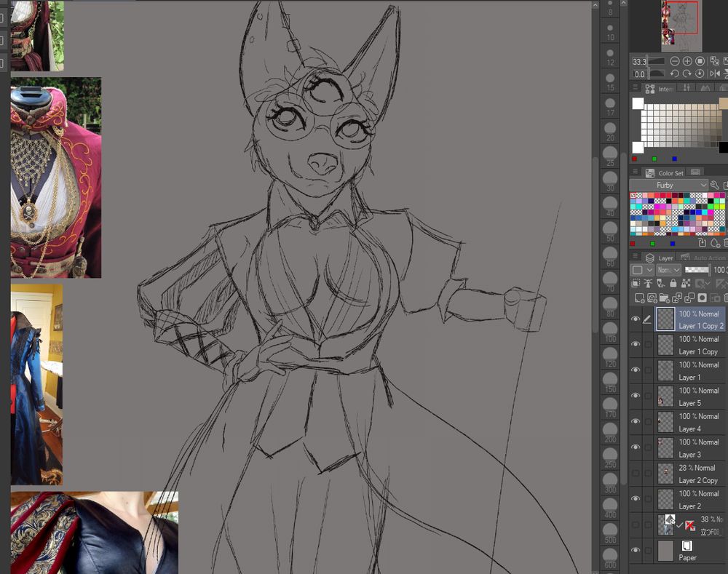Click the new layer folder icon

tap(665, 298)
